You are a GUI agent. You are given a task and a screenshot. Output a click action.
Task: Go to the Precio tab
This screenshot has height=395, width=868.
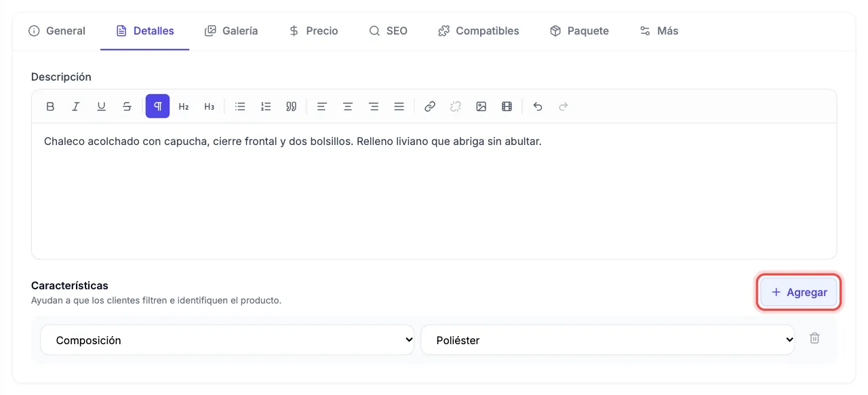point(313,31)
